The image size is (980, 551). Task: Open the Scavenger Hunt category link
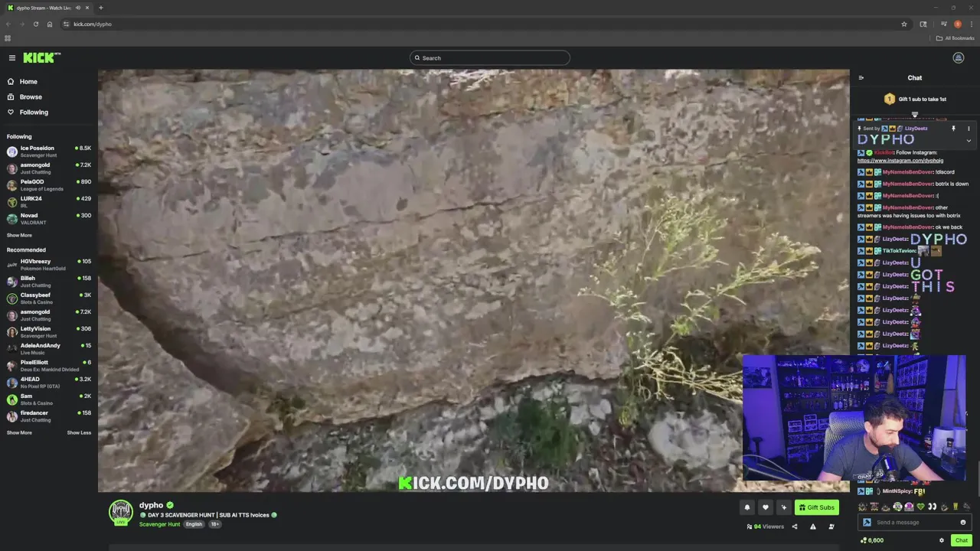[159, 524]
